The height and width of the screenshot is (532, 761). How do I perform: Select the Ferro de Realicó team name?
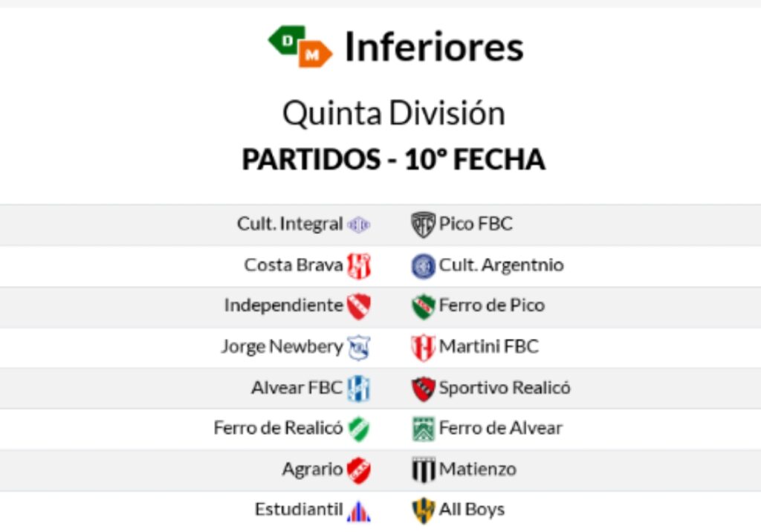click(278, 428)
